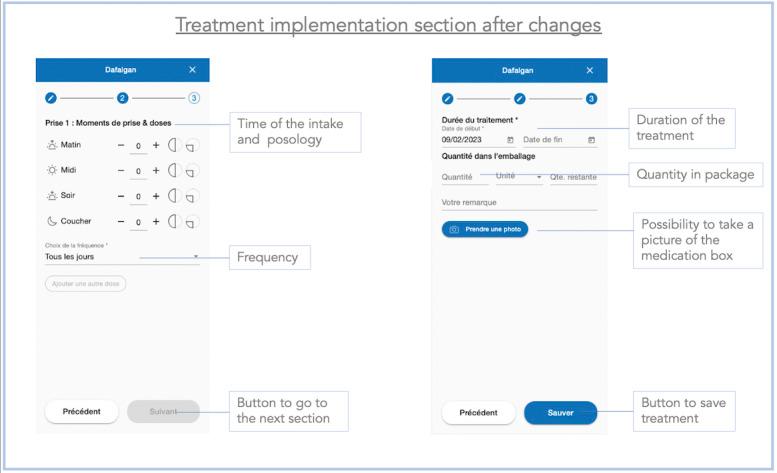The height and width of the screenshot is (473, 777).
Task: Click the Votre remarque field
Action: 519,203
